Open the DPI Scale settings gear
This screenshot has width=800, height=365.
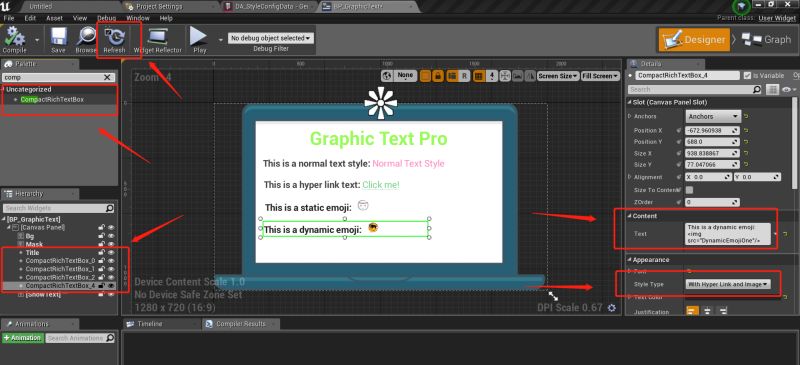pos(612,308)
